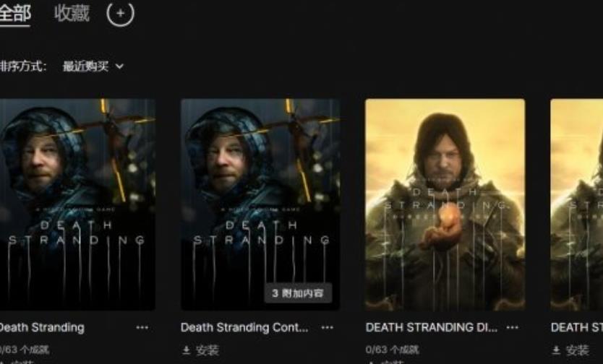
Task: Open the Death Stranding Cont... title link
Action: 244,327
